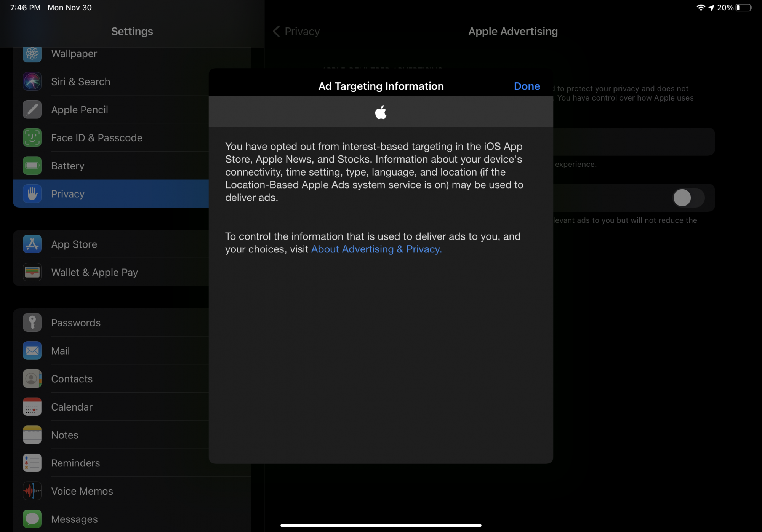
Task: Tap the Apple logo in dialog
Action: tap(381, 112)
